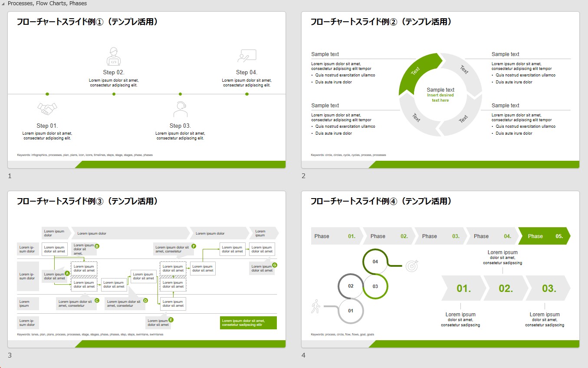Viewport: 588px width, 368px height.
Task: Click the presenter whiteboard icon above Step 04
Action: [247, 56]
